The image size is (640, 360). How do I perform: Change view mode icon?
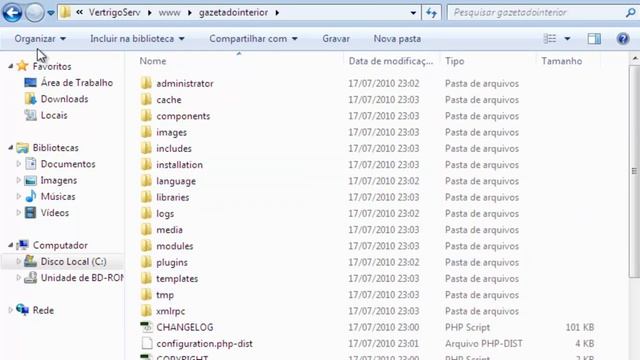[550, 39]
